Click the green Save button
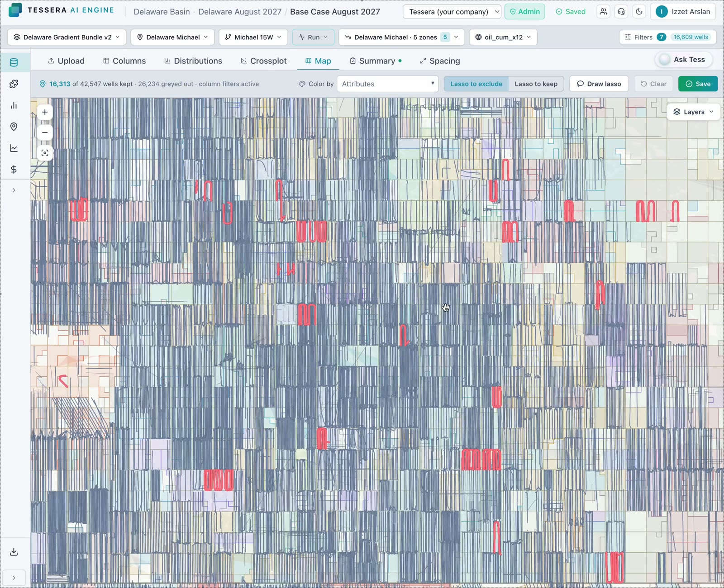 pos(698,84)
